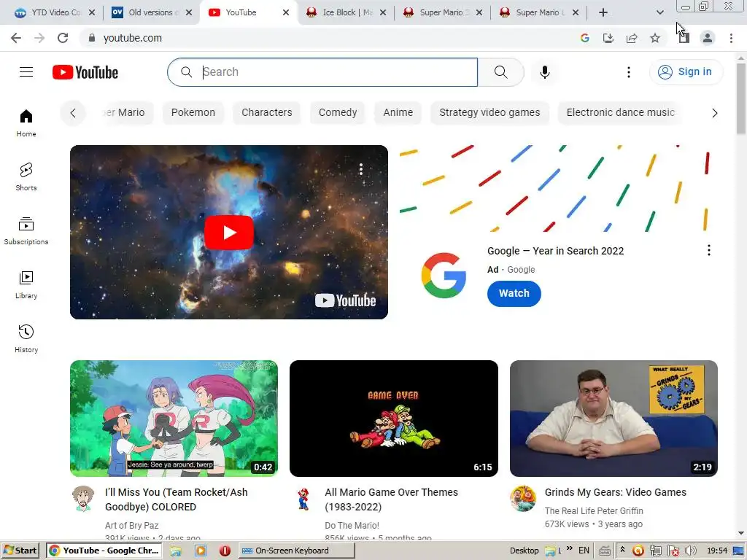The image size is (747, 560).
Task: Select Electronic dance music chip
Action: (x=620, y=112)
